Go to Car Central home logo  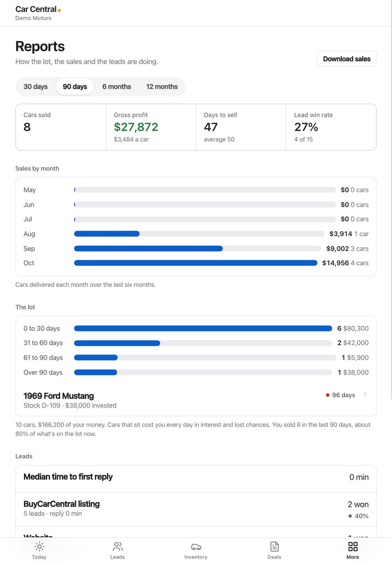point(38,9)
